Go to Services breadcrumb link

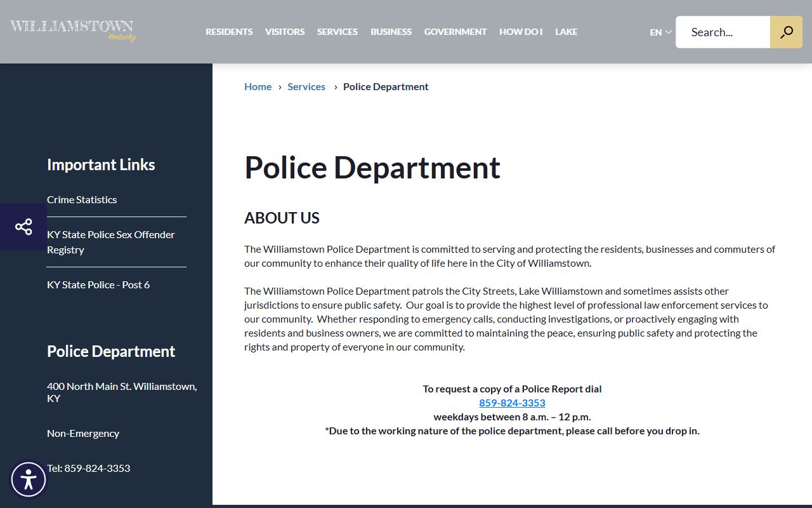[306, 86]
